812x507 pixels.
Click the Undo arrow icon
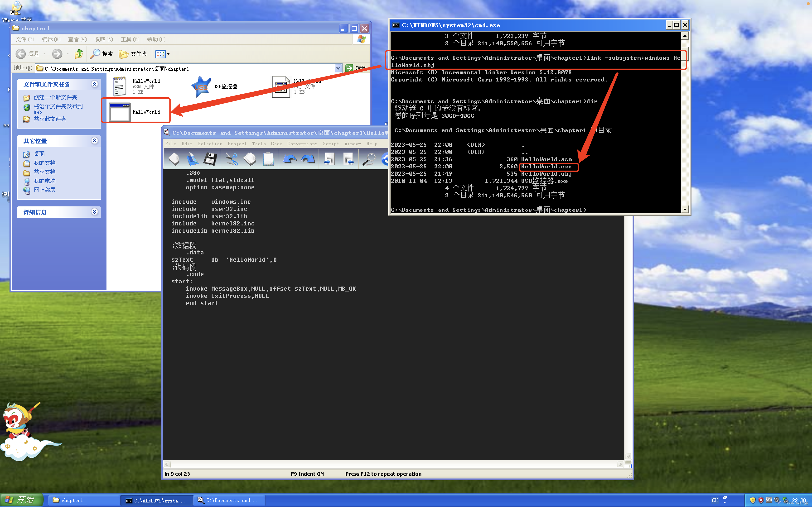290,159
